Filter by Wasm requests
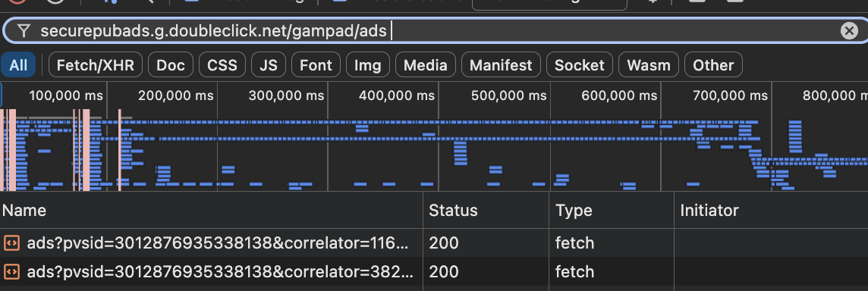 (648, 65)
